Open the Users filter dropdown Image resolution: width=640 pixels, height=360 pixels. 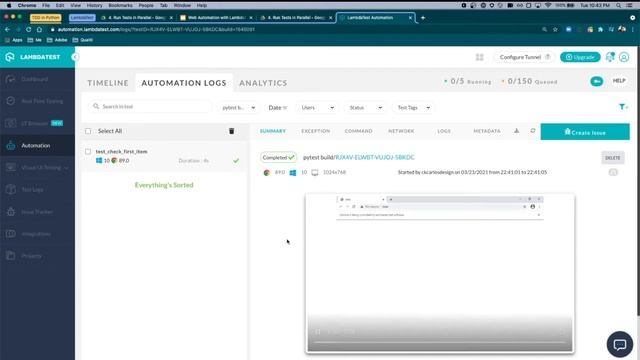click(x=317, y=108)
